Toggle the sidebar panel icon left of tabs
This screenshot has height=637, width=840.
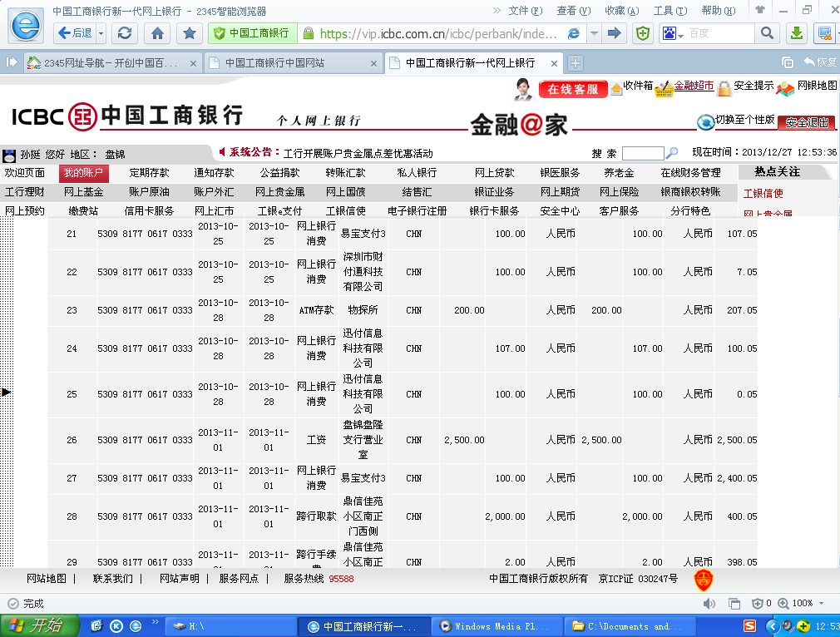point(12,62)
